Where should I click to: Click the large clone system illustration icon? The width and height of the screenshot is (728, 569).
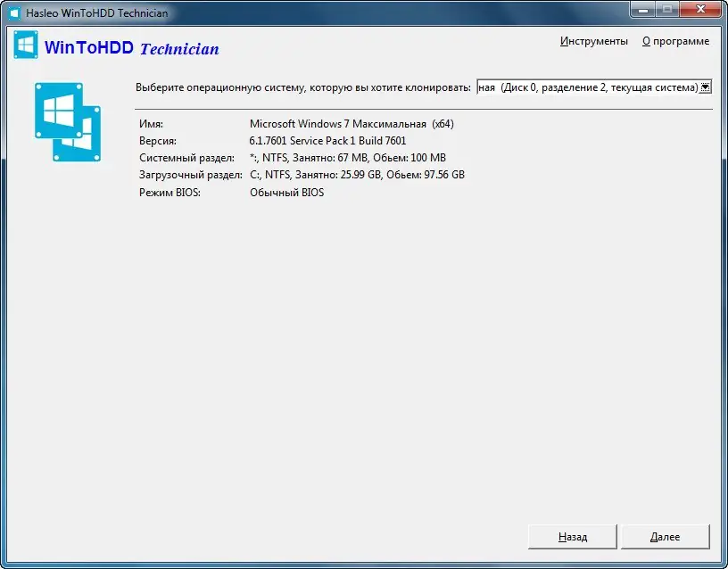tap(68, 122)
